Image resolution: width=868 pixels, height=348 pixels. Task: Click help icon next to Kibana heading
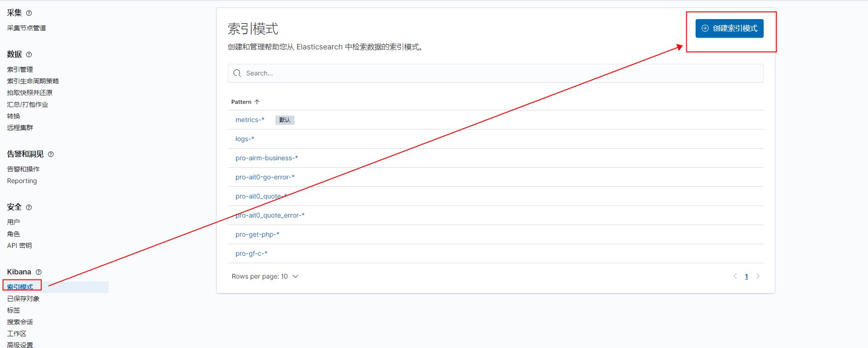[39, 272]
